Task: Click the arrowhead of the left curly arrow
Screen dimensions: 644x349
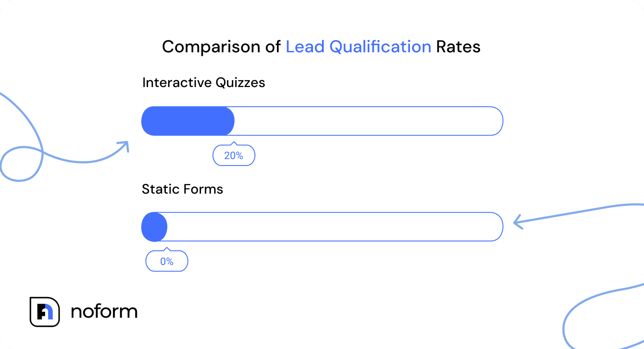Action: coord(125,145)
